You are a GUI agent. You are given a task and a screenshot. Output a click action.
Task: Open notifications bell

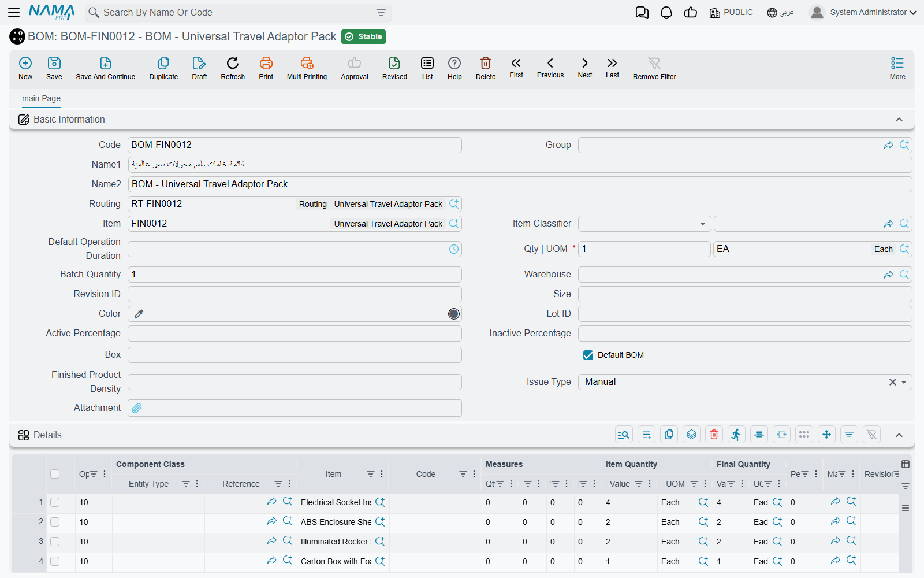click(x=666, y=13)
